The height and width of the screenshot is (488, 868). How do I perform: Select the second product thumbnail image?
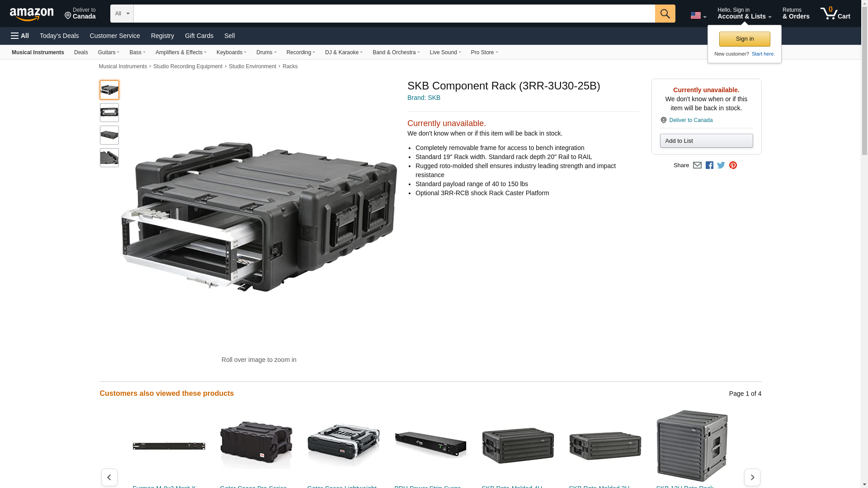(x=109, y=113)
